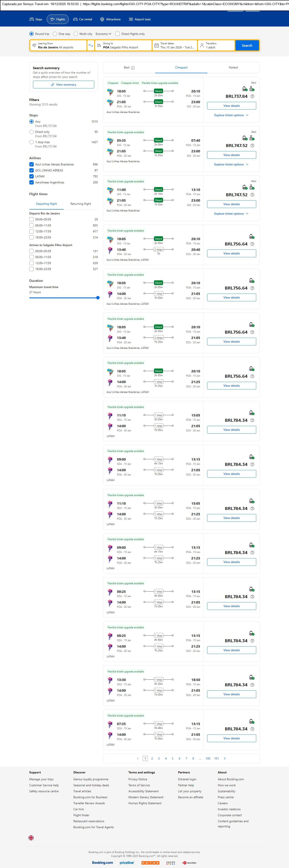Click the Airport taxis icon

click(x=131, y=19)
